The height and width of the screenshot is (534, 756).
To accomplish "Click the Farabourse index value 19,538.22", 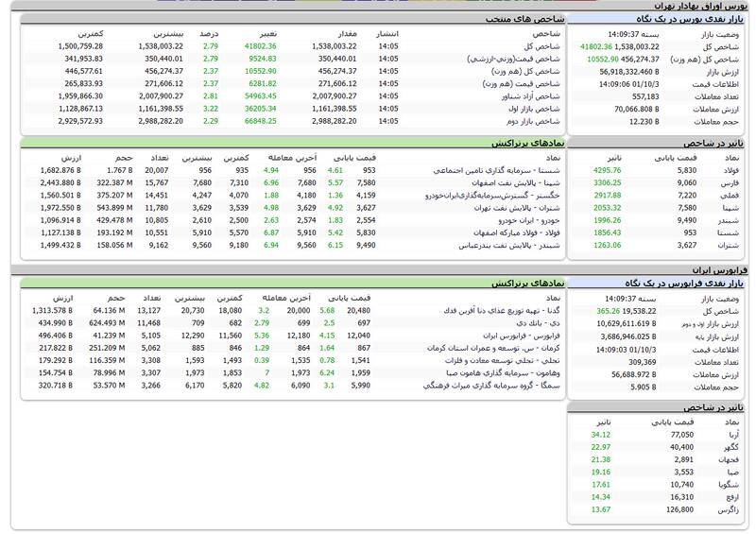I will tap(640, 312).
